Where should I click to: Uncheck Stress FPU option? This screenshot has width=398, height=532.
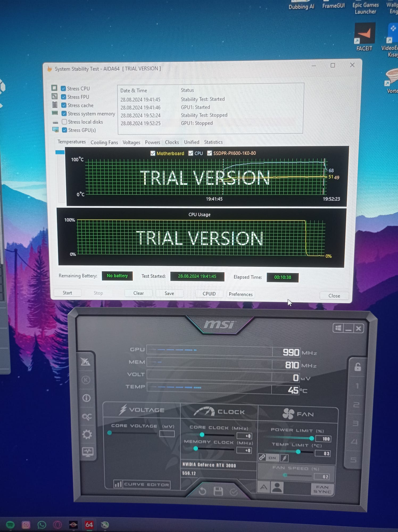pyautogui.click(x=64, y=97)
